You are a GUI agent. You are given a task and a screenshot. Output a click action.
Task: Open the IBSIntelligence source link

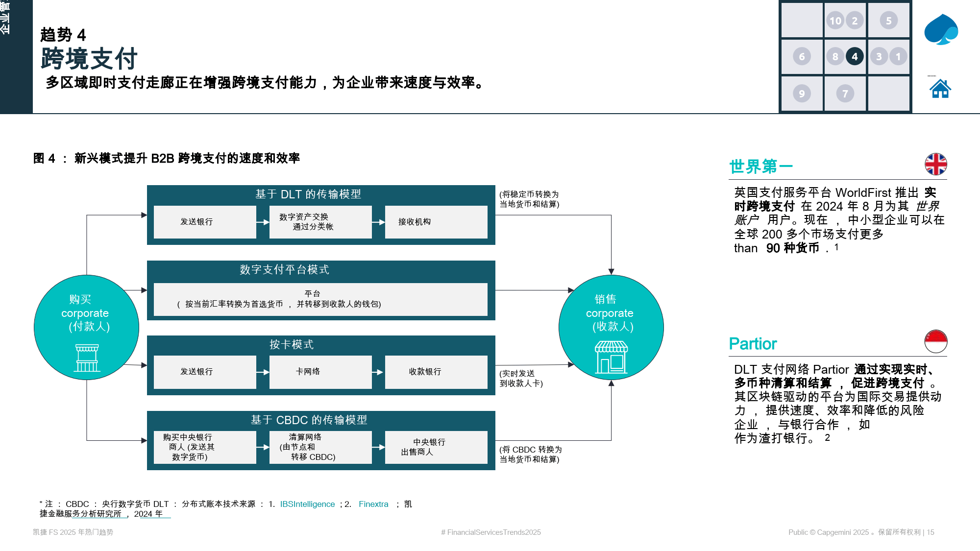point(307,504)
